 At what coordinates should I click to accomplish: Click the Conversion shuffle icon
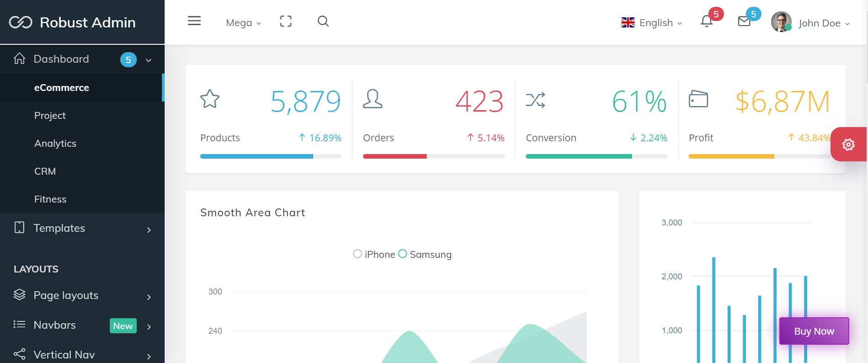point(536,100)
